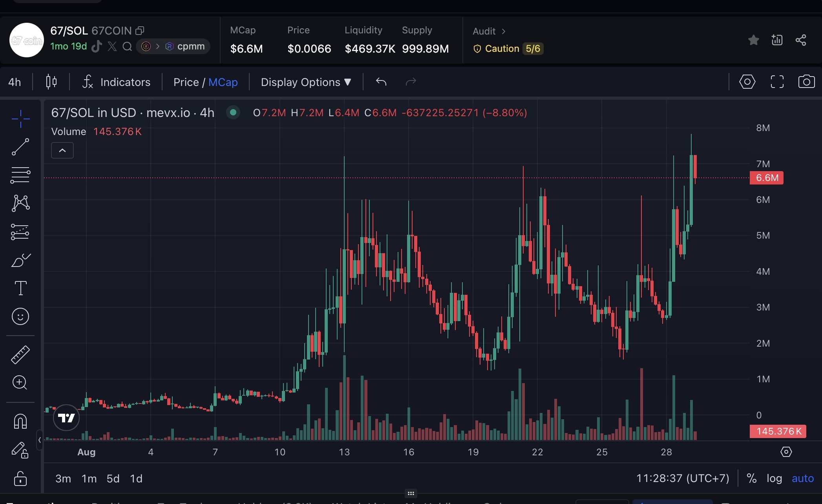The width and height of the screenshot is (822, 504).
Task: Toggle stay in drawing mode
Action: [x=20, y=450]
